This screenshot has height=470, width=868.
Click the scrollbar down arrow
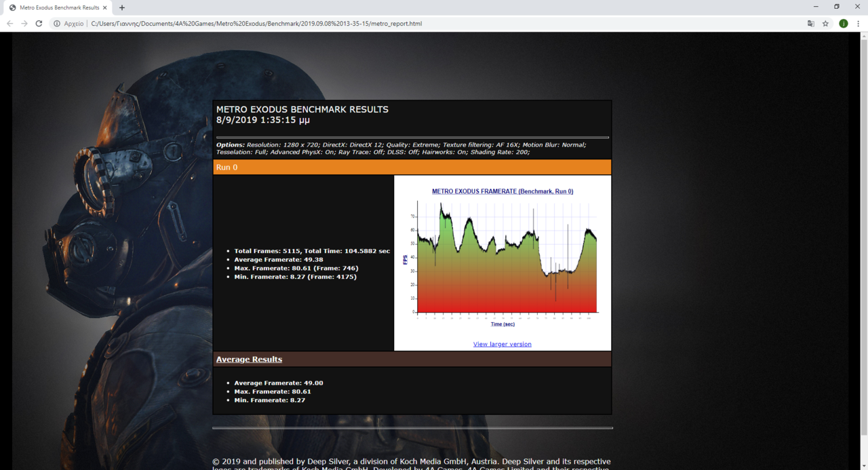(863, 465)
